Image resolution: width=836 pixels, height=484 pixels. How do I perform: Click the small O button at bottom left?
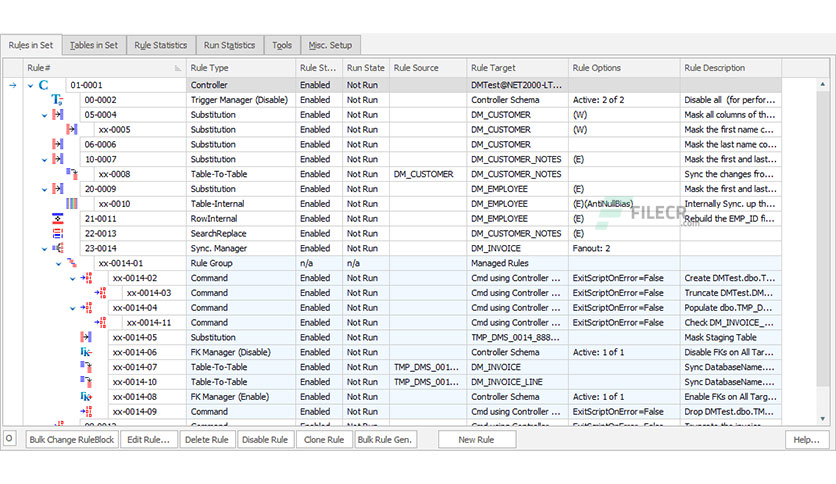9,439
